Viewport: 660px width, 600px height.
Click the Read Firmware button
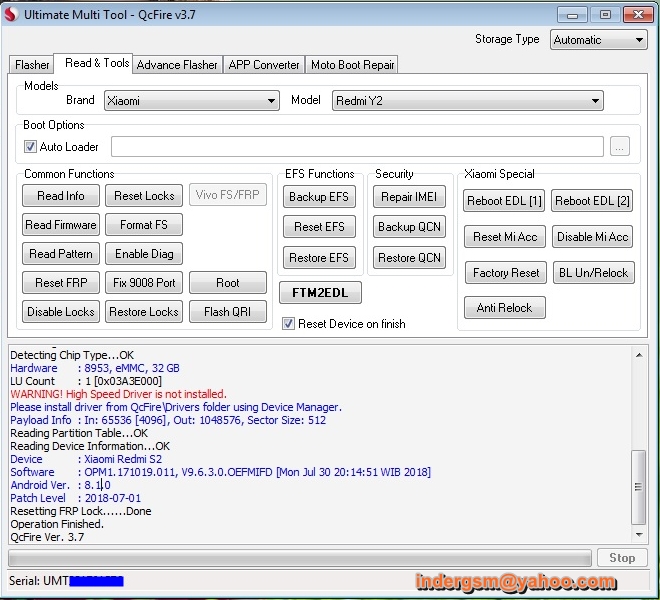click(61, 225)
